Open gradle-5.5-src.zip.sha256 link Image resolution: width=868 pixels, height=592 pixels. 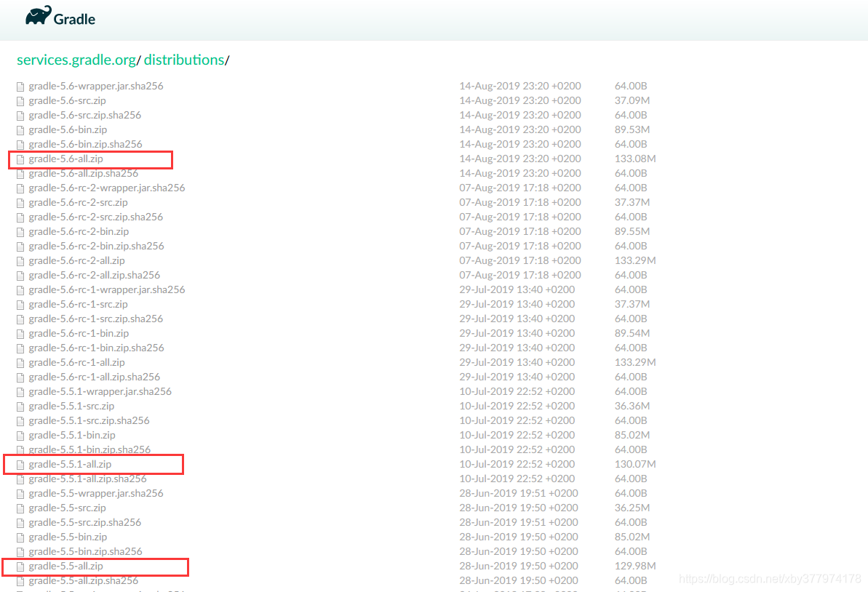coord(84,522)
